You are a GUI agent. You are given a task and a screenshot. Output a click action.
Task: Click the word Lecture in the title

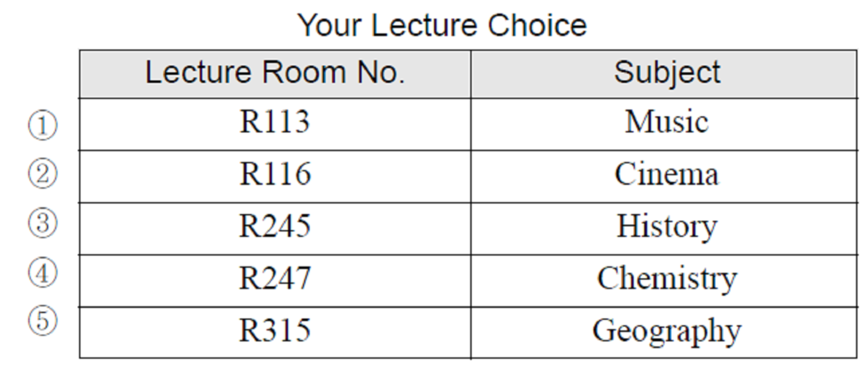[425, 25]
